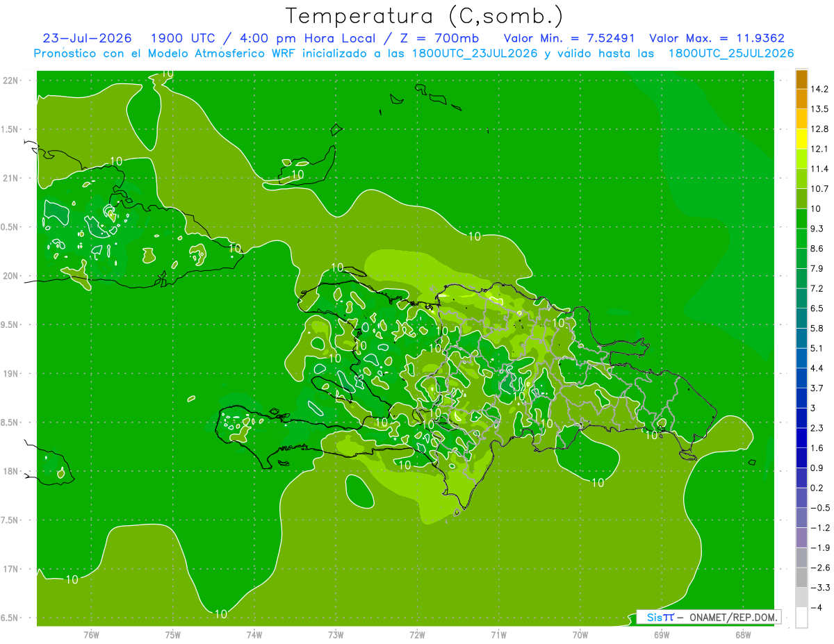
Task: Click the '13.5' colorbar label
Action: tap(820, 109)
